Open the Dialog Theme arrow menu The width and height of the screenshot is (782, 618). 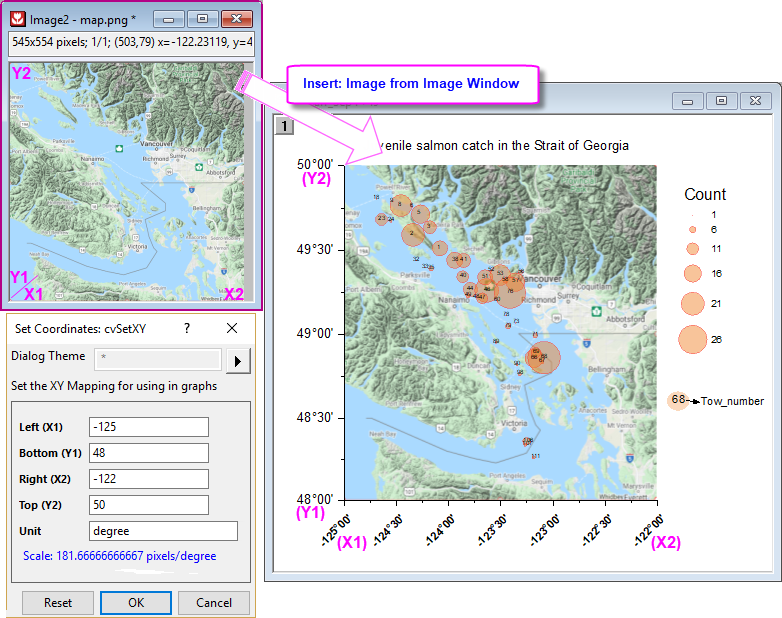tap(238, 360)
